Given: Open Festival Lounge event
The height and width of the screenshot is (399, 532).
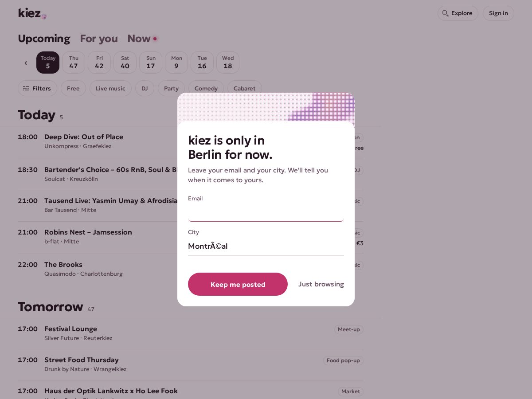Looking at the screenshot, I should pos(70,329).
